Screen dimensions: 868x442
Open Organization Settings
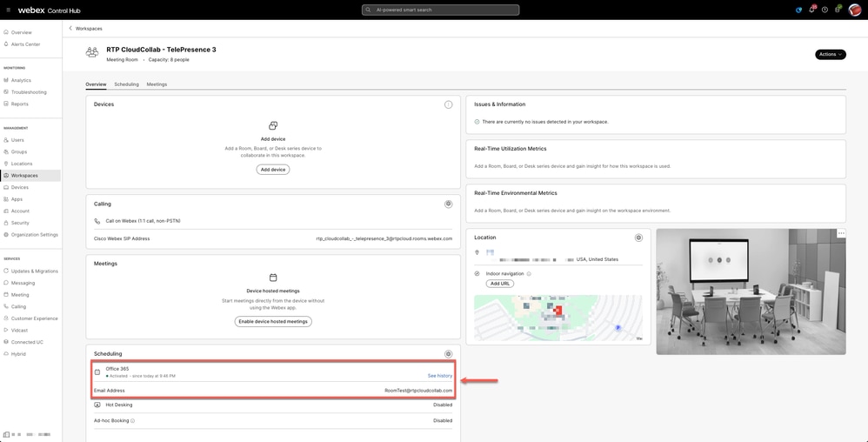click(x=34, y=235)
